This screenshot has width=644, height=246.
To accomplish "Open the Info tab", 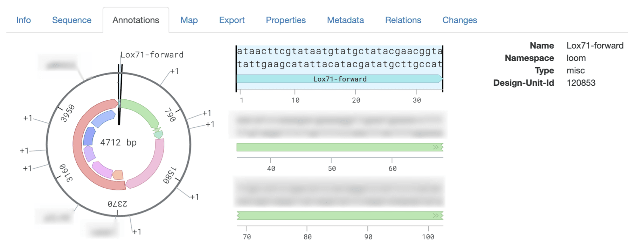I will coord(23,20).
